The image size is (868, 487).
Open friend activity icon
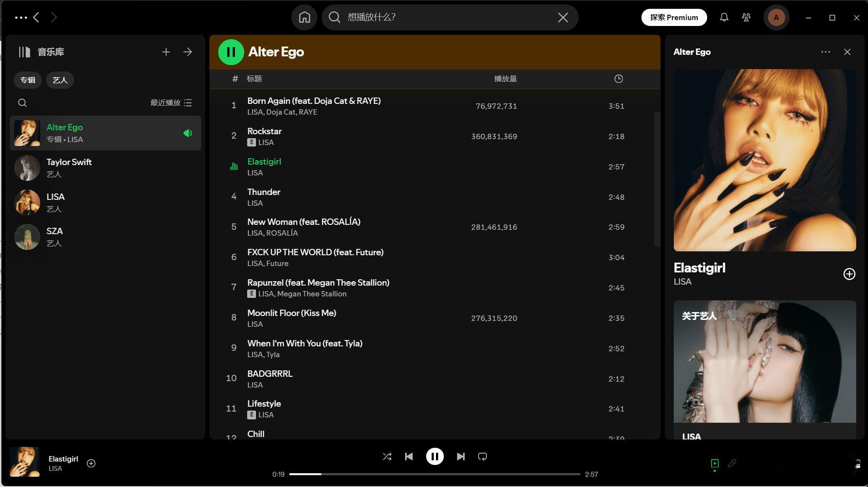point(746,18)
